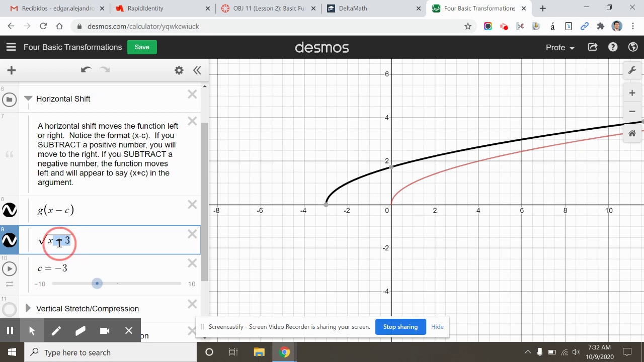Delete the c = −3 slider expression
Viewport: 644px width, 362px height.
[x=192, y=263]
